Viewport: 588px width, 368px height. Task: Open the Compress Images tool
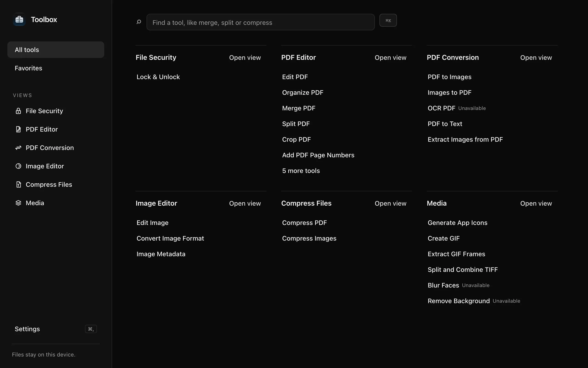click(x=309, y=238)
